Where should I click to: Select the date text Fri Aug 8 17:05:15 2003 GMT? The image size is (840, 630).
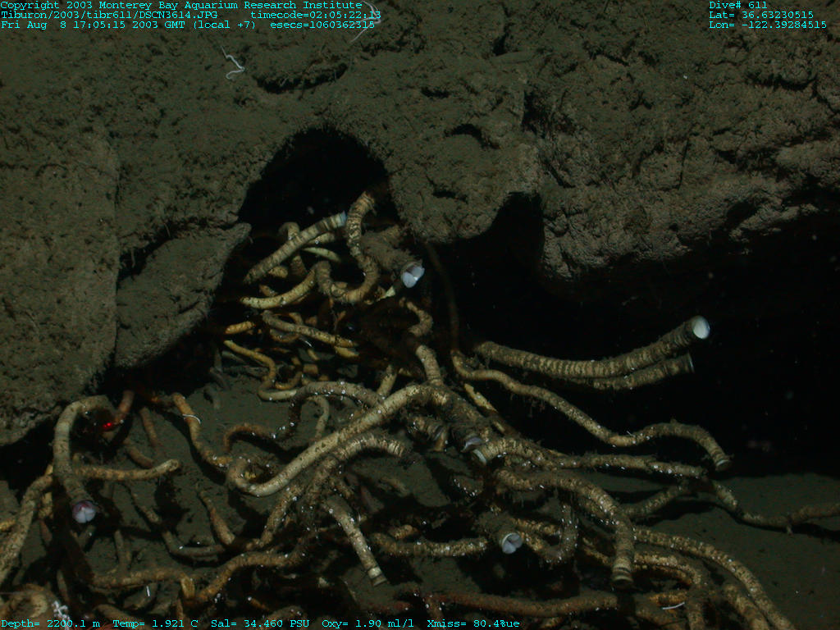click(x=94, y=25)
